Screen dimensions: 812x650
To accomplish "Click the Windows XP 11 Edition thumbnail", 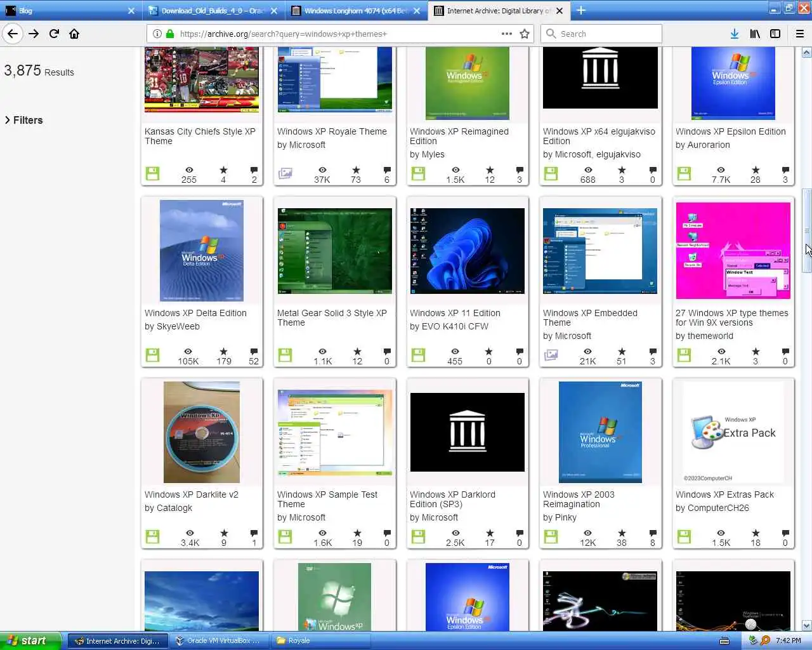I will (x=468, y=251).
